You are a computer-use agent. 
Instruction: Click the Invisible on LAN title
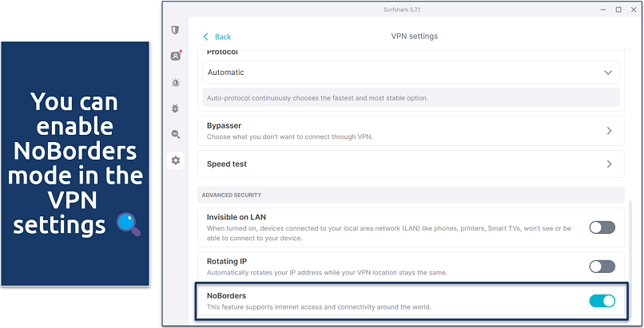click(x=237, y=217)
